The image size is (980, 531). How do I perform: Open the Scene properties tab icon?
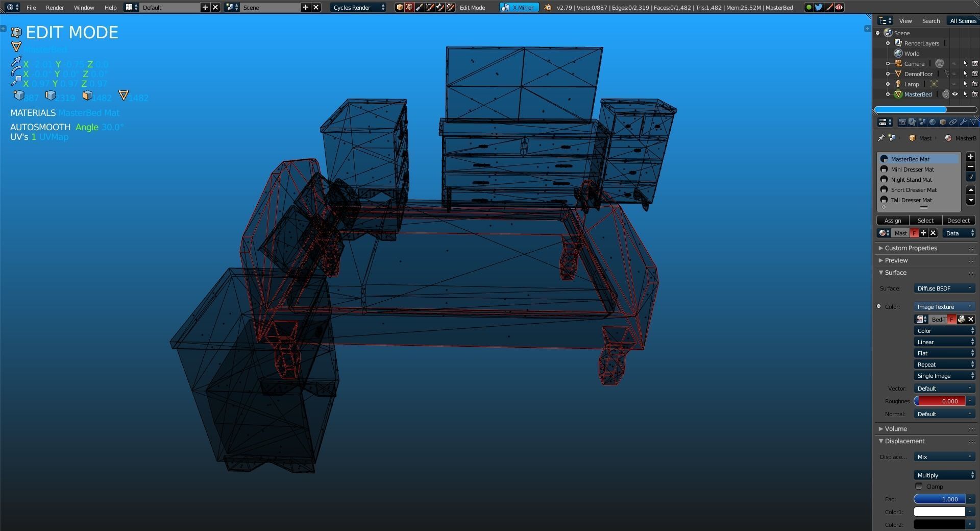click(x=922, y=123)
